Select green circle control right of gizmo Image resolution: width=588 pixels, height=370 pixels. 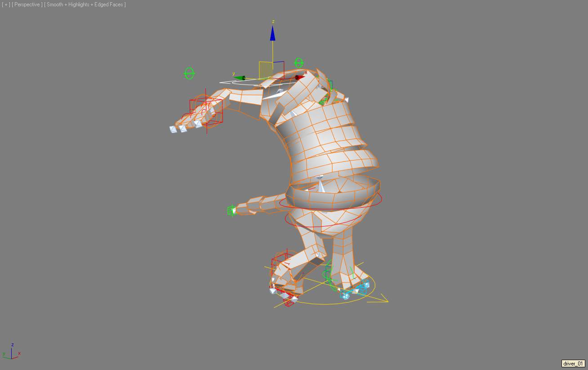point(299,63)
